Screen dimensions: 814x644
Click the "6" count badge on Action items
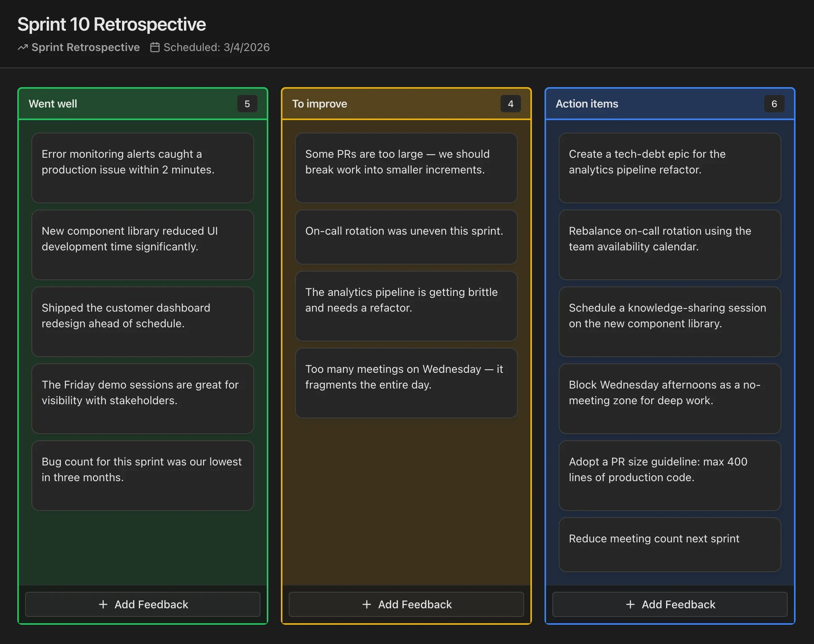(774, 104)
